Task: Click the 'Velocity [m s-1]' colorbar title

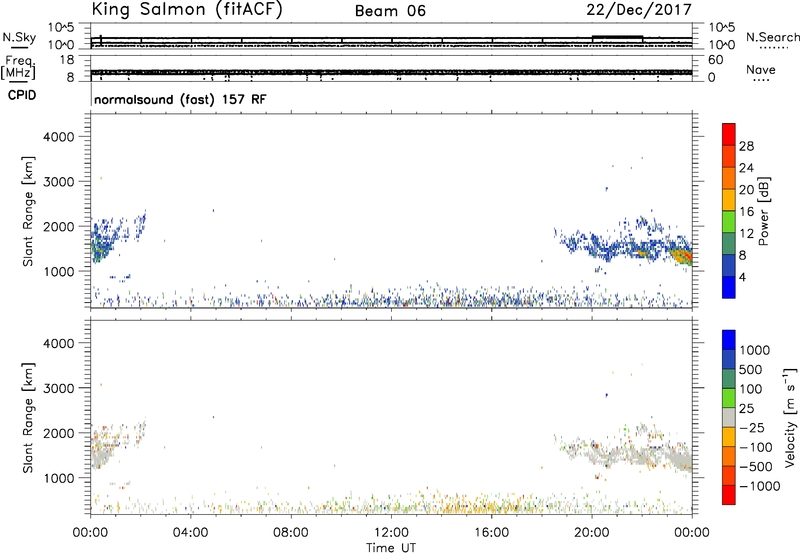Action: tap(790, 417)
